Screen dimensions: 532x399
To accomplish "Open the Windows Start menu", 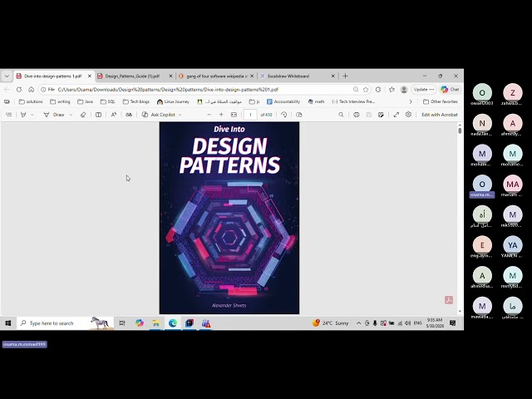I will tap(8, 323).
